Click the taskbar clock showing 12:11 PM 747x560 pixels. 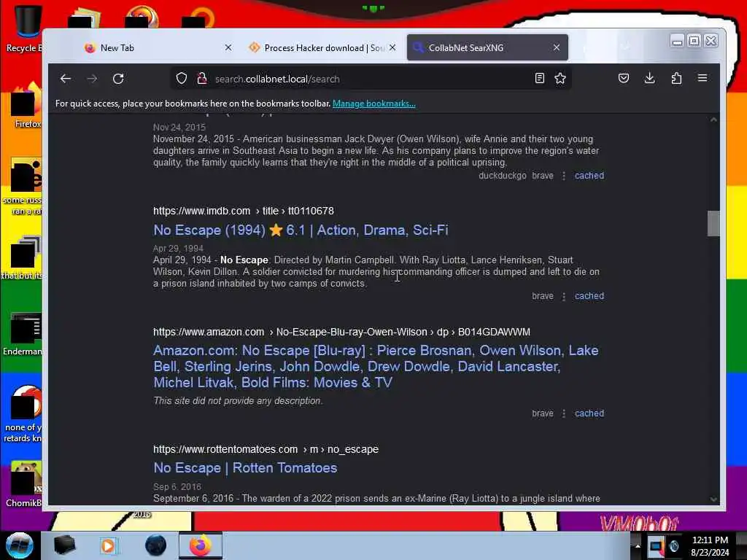[x=710, y=546]
